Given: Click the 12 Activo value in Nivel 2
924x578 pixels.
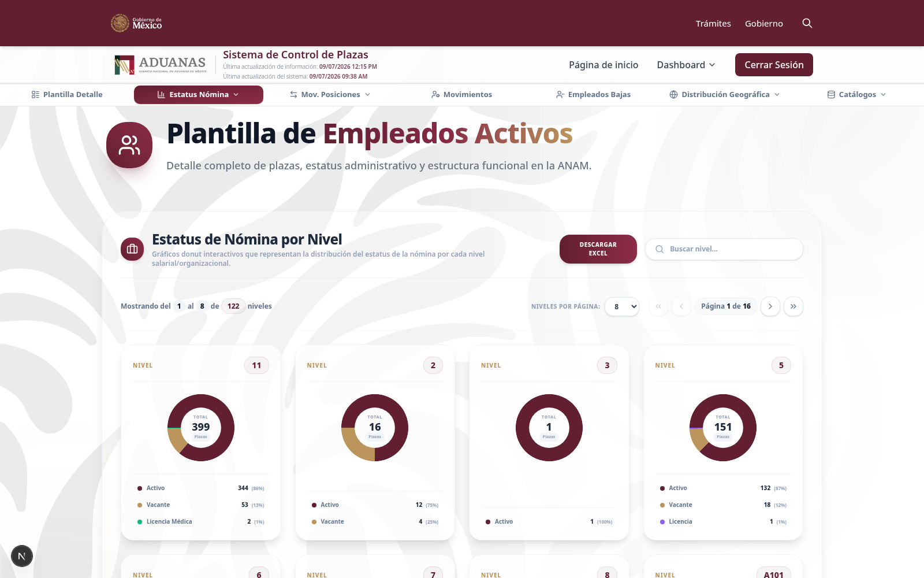Looking at the screenshot, I should (419, 505).
